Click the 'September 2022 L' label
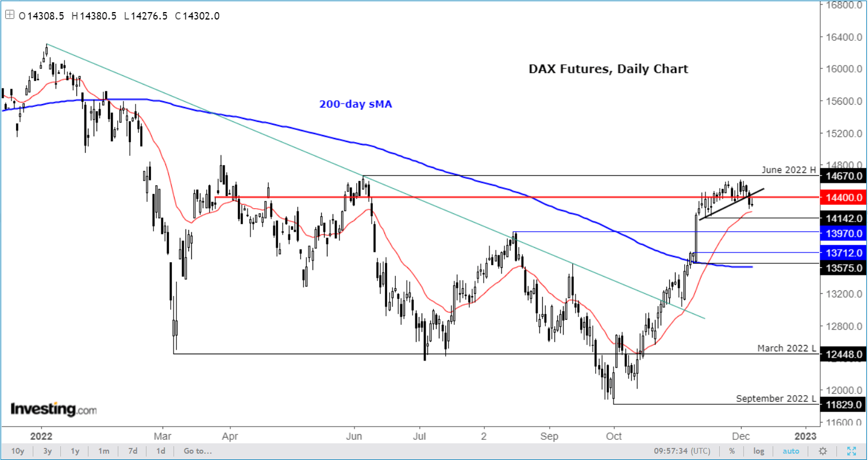 point(776,398)
